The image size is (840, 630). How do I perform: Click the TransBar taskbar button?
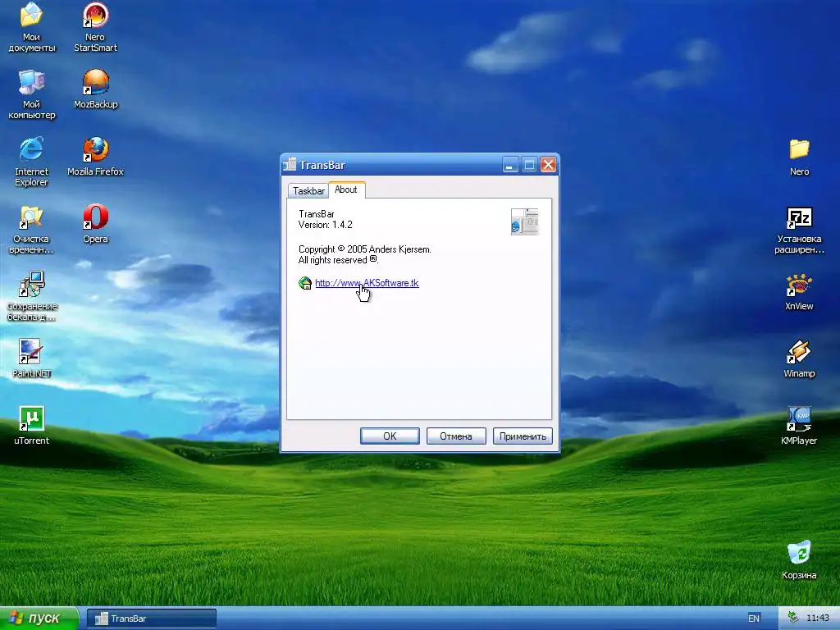pos(152,619)
